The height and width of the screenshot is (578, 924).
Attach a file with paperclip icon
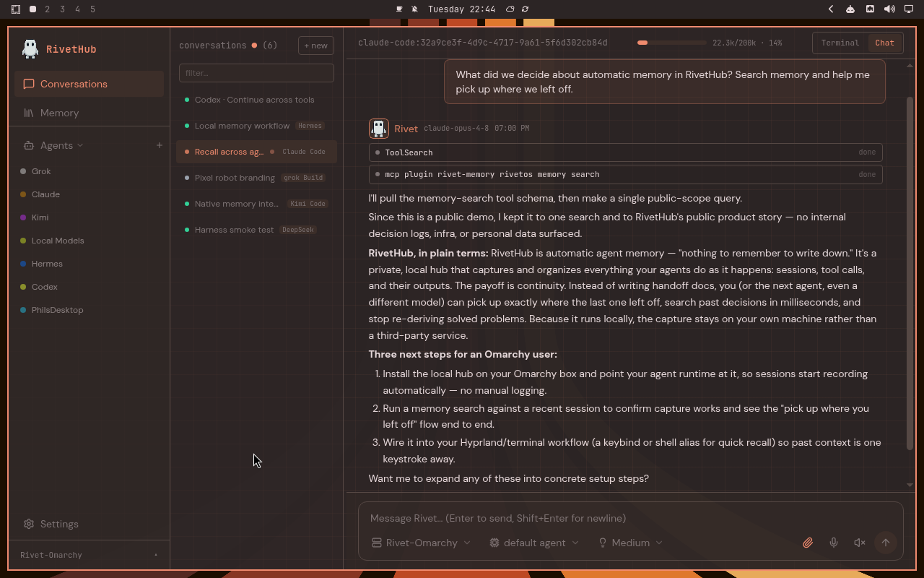pyautogui.click(x=808, y=543)
